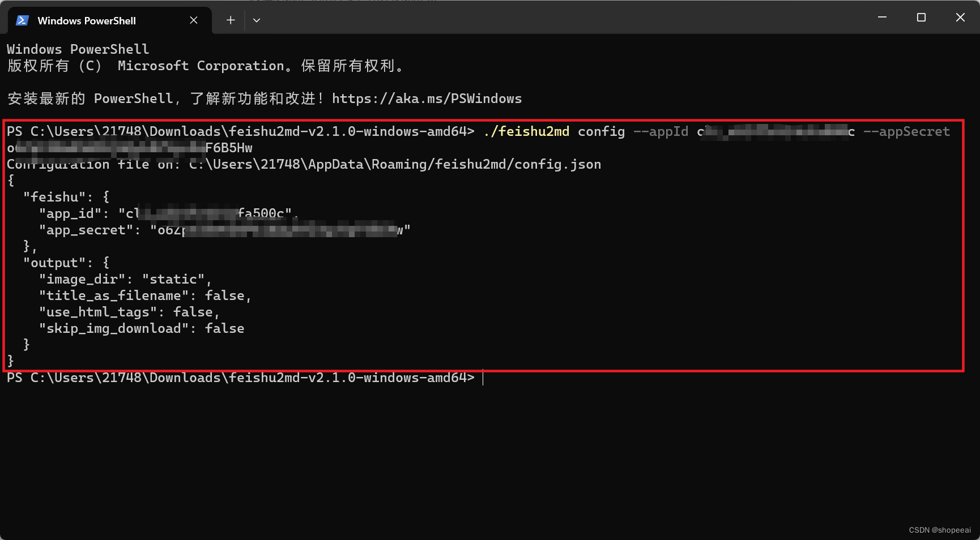The width and height of the screenshot is (980, 540).
Task: Click the --appId parameter text
Action: coord(661,131)
